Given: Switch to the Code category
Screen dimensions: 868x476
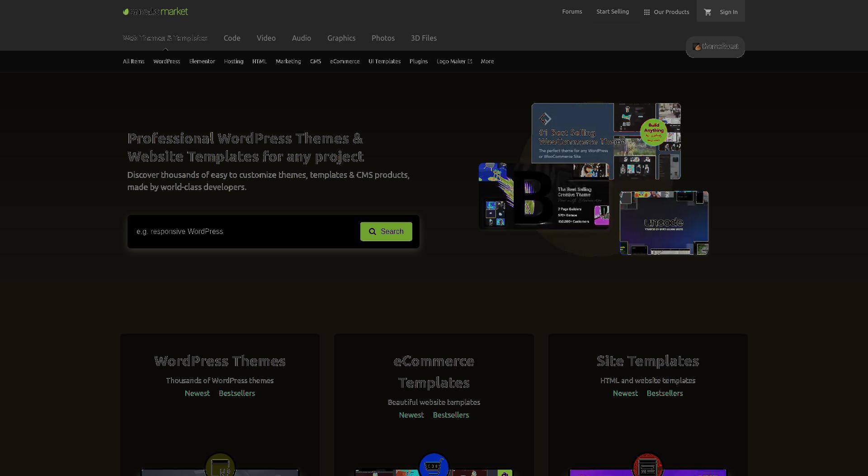Looking at the screenshot, I should tap(232, 38).
